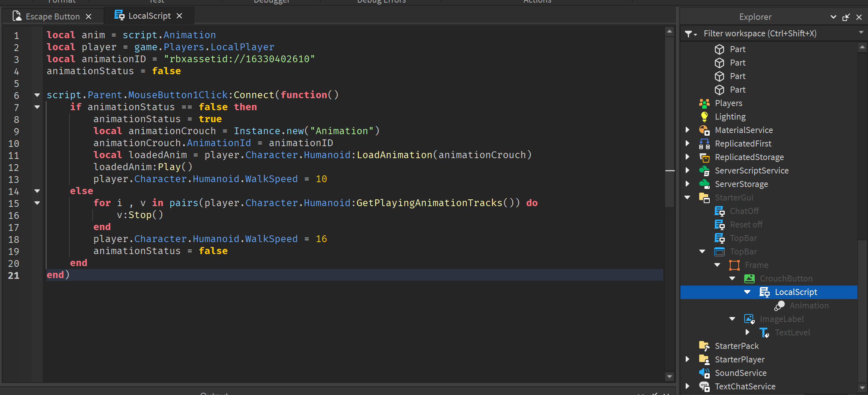Expand the TextLevel tree node
Screen dimensions: 868x395
tap(747, 332)
